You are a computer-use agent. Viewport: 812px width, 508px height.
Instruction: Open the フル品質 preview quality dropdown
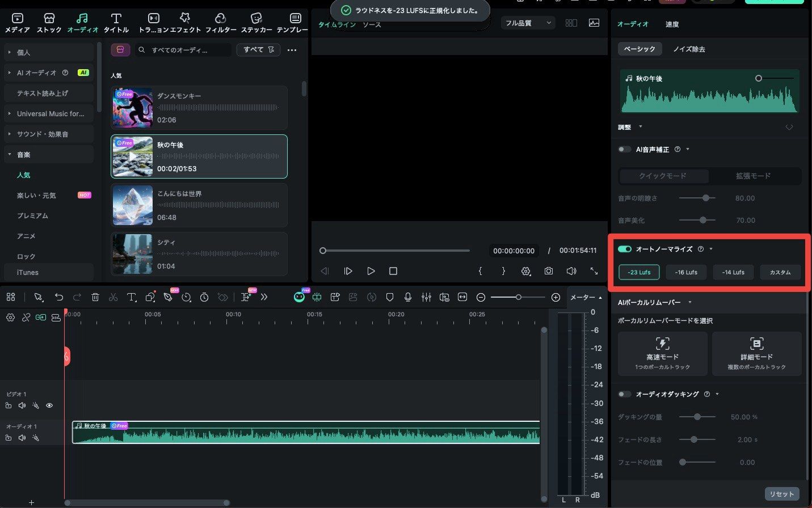528,23
